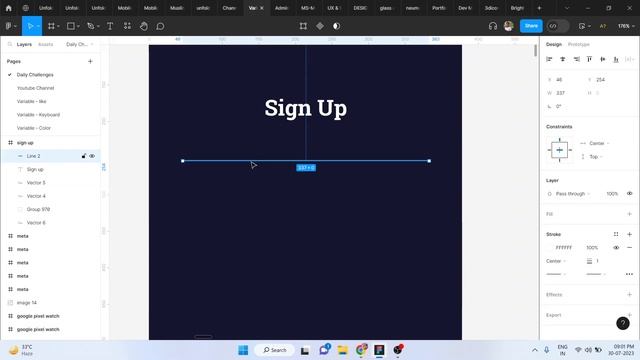Switch to the Assets tab
Screen dimensions: 640x360
coord(46,44)
